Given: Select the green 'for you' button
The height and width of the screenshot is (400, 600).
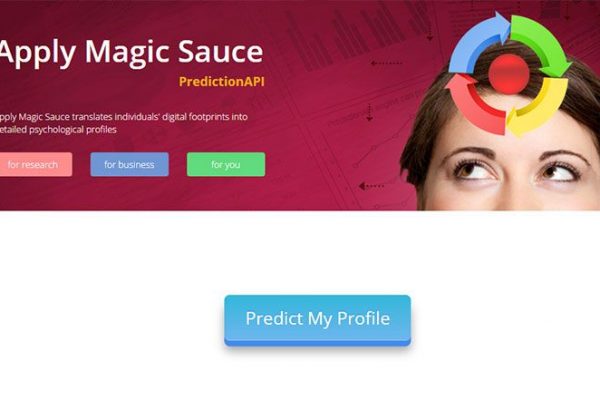Looking at the screenshot, I should click(x=226, y=165).
